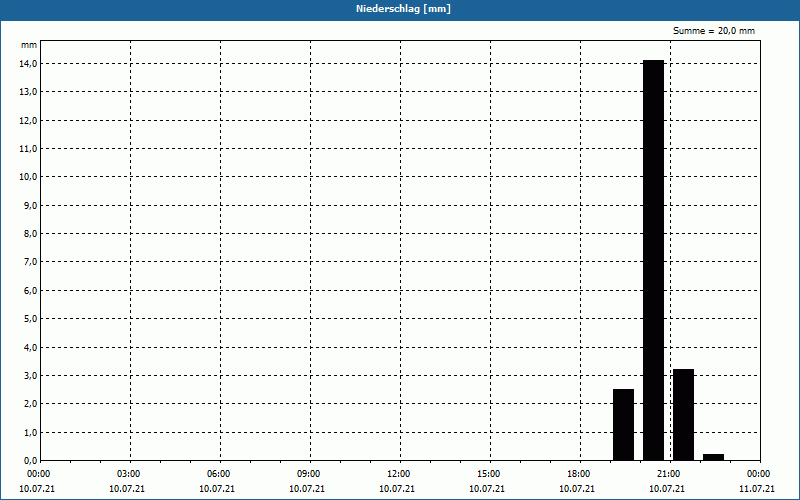Select the 09:00 x-axis label
Image resolution: width=800 pixels, height=500 pixels.
308,474
